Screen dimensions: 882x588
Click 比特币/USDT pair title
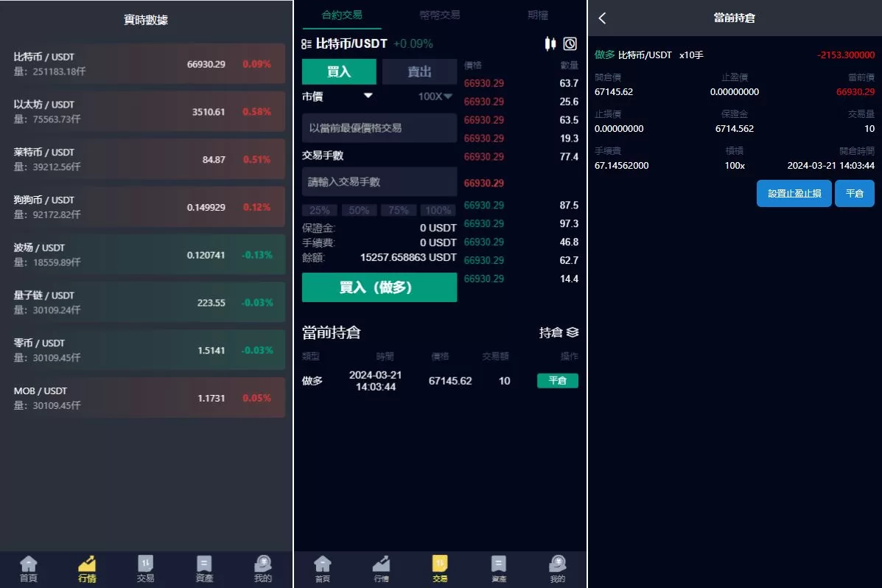click(x=351, y=44)
